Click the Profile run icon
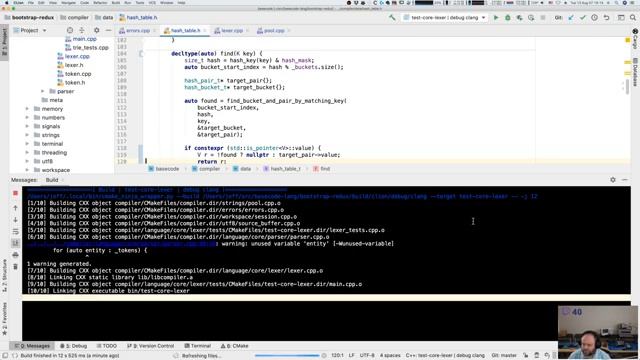The image size is (640, 360). [x=531, y=18]
